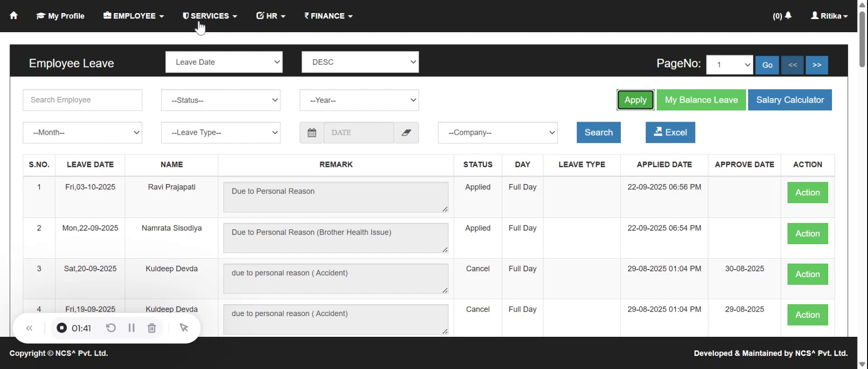
Task: Open the PageNo dropdown
Action: pyautogui.click(x=729, y=65)
